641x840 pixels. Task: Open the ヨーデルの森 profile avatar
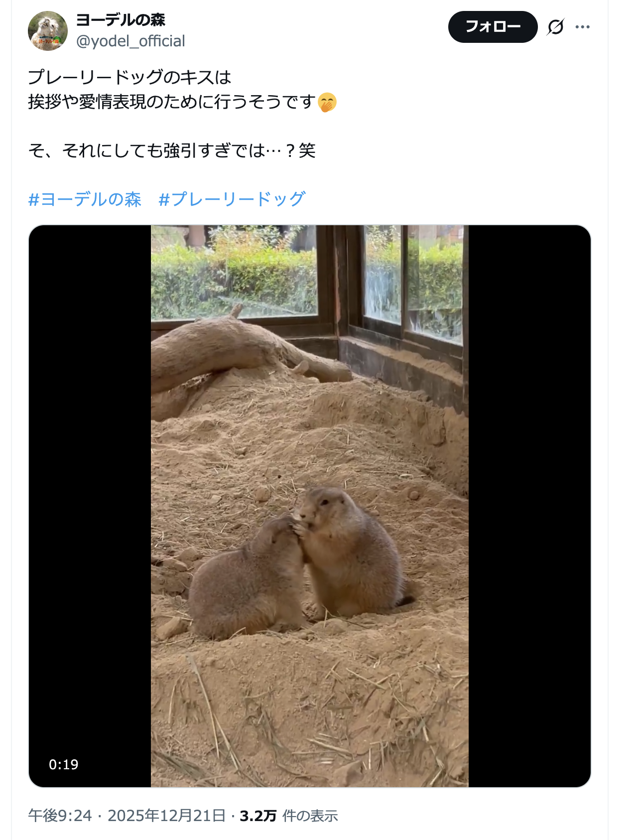[48, 31]
